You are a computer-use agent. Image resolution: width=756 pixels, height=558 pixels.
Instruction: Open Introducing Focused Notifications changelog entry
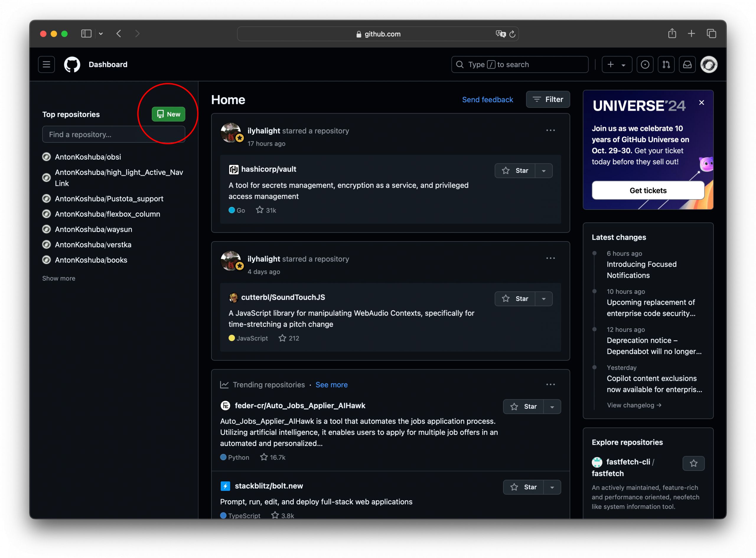pyautogui.click(x=641, y=270)
